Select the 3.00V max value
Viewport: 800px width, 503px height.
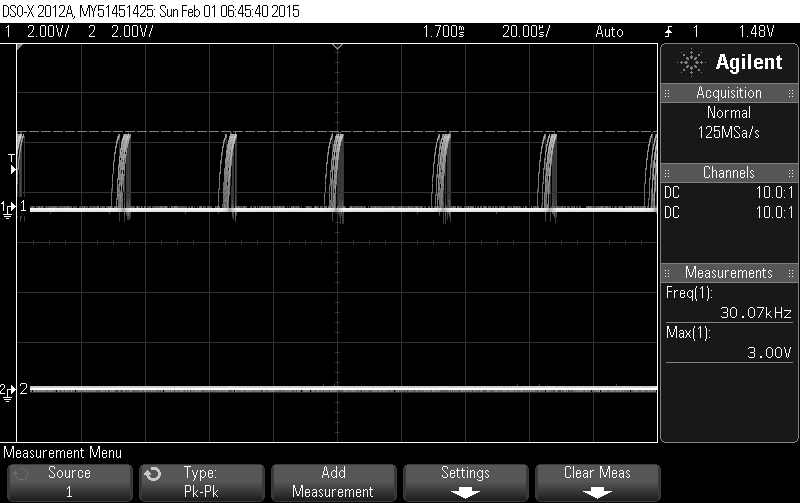pyautogui.click(x=769, y=353)
